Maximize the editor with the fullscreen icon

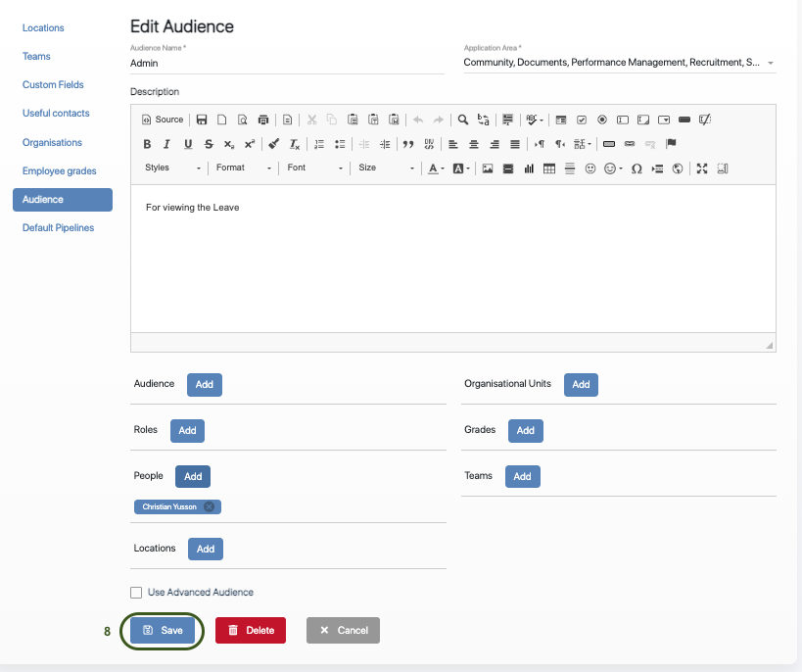701,168
